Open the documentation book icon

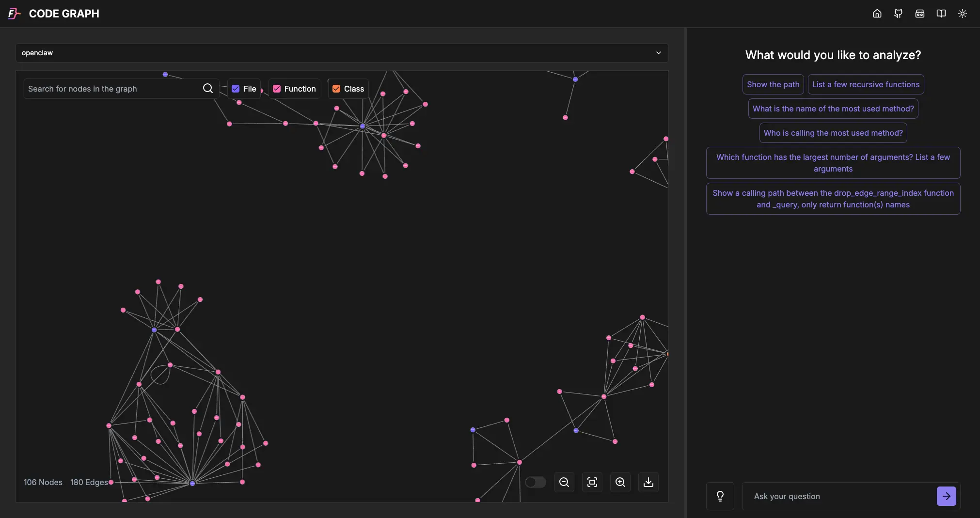941,14
